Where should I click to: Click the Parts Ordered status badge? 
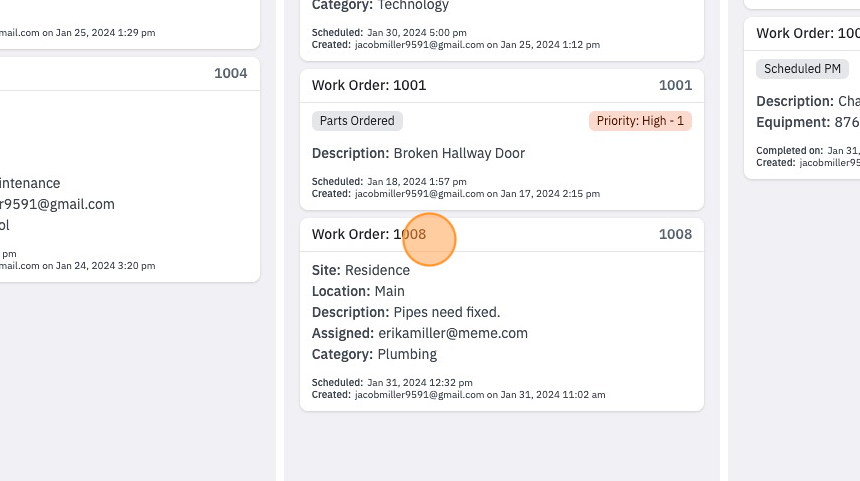357,121
